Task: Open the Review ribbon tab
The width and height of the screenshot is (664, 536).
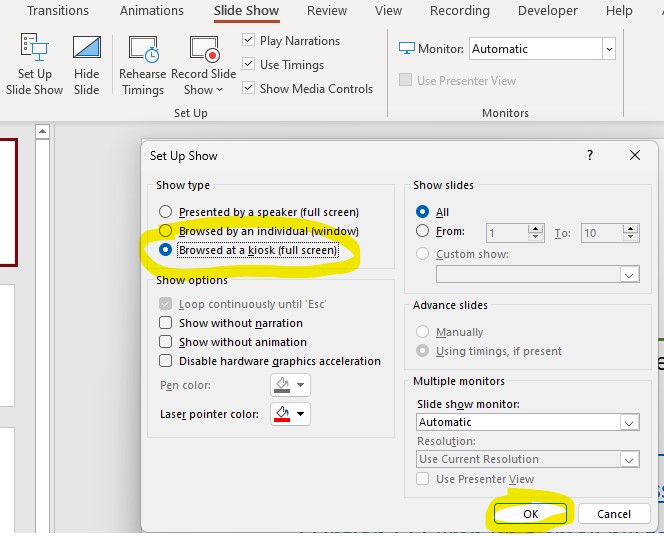Action: 327,11
